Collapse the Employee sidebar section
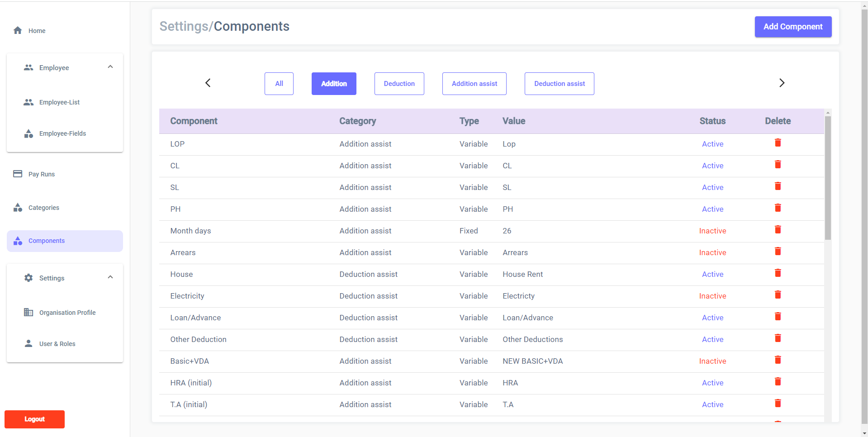This screenshot has height=437, width=868. tap(110, 67)
